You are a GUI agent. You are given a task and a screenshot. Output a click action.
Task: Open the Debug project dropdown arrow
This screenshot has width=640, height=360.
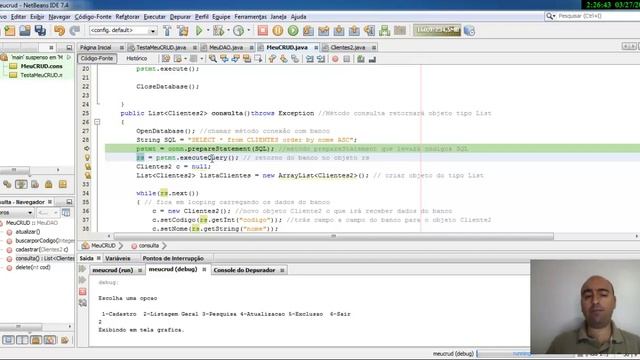coord(228,31)
